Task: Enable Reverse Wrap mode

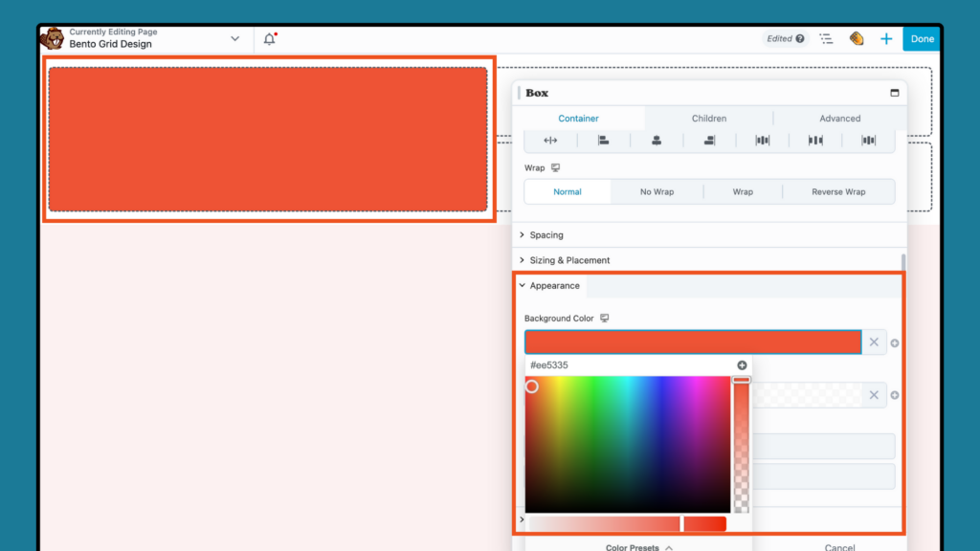Action: pyautogui.click(x=837, y=191)
